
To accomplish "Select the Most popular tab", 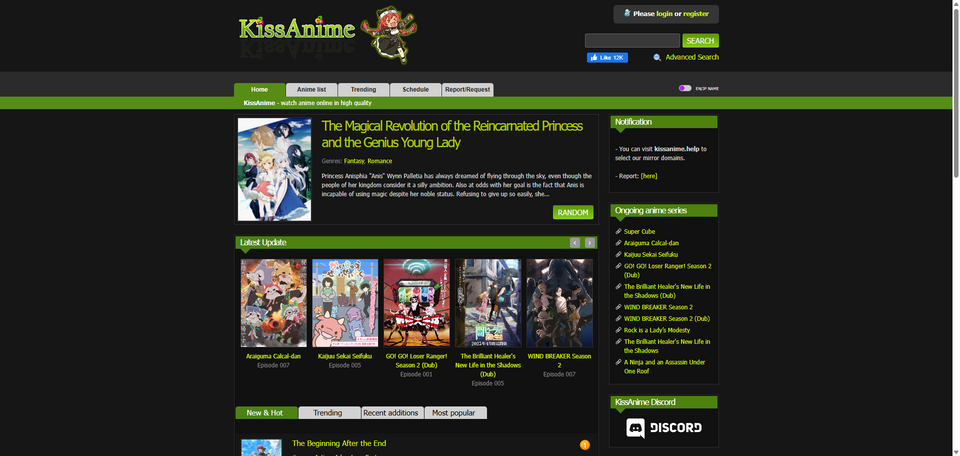I will tap(456, 413).
